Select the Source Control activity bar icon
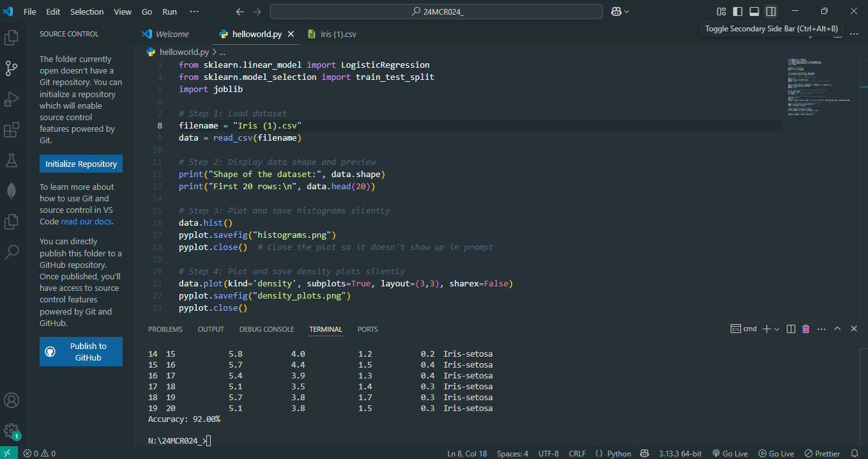868x459 pixels. click(11, 68)
